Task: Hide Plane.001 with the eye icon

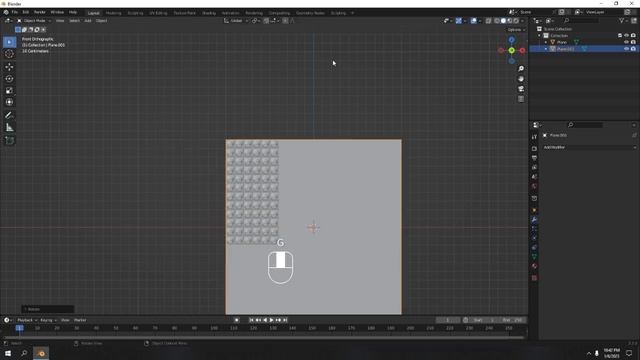Action: pos(627,49)
